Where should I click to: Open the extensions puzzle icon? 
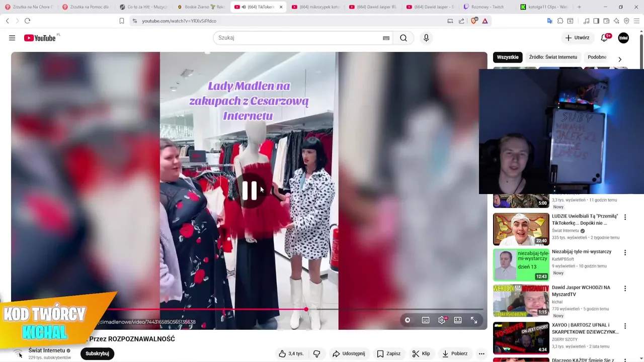(560, 21)
